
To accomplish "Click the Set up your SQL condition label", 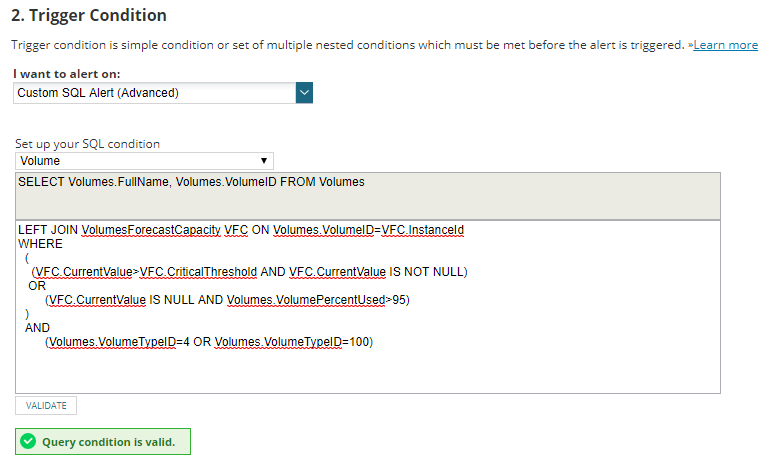I will pyautogui.click(x=87, y=144).
